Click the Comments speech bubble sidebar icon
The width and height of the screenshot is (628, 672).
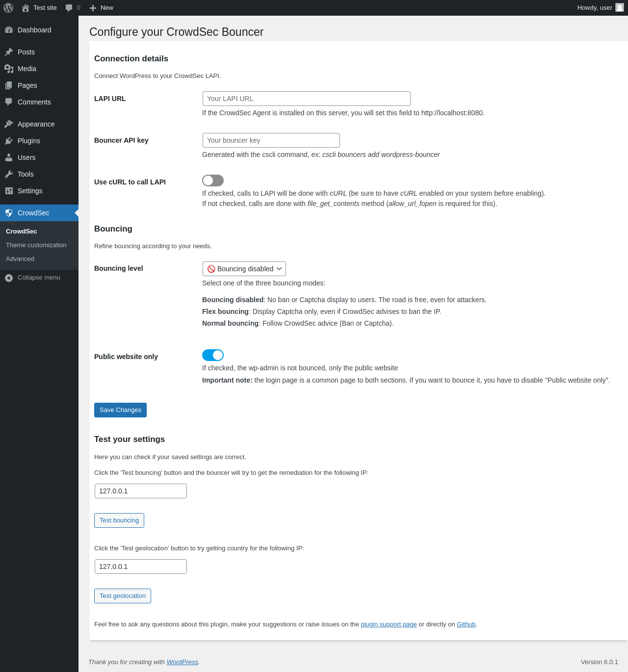(x=9, y=102)
